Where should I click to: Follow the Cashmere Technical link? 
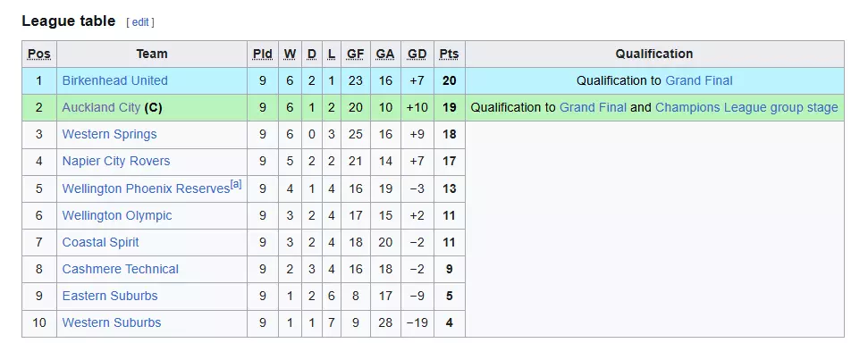120,269
